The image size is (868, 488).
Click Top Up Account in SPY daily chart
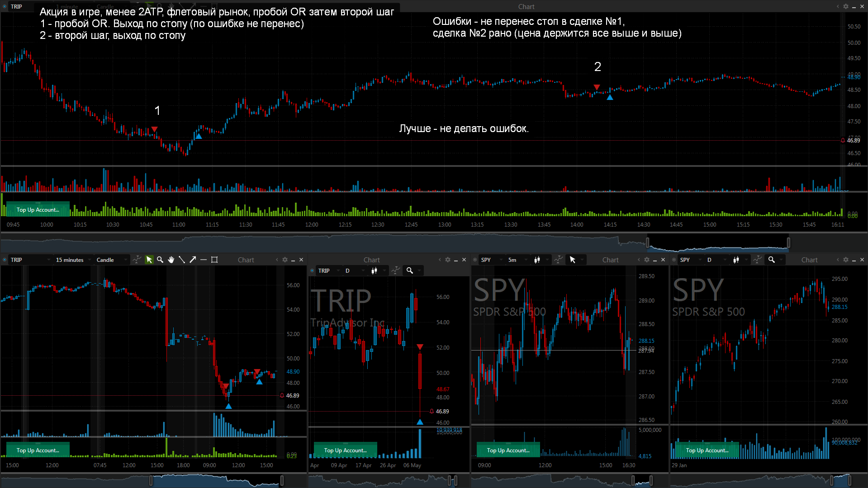(x=707, y=450)
